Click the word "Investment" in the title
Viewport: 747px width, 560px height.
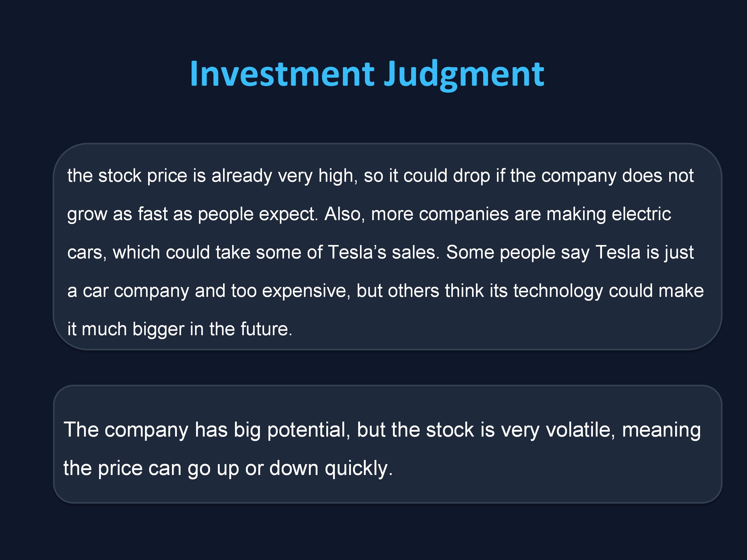tap(282, 74)
